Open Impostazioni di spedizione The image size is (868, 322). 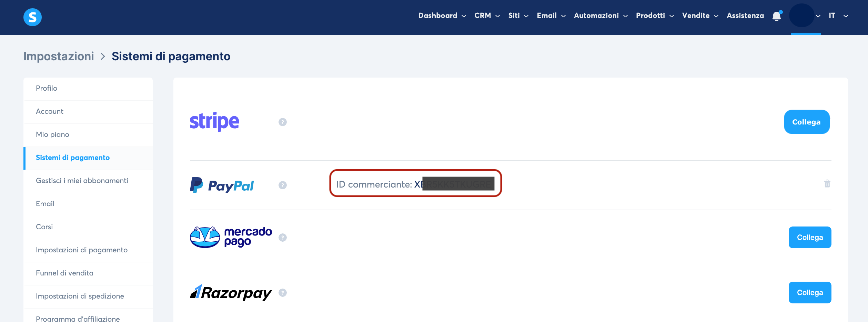(x=88, y=296)
